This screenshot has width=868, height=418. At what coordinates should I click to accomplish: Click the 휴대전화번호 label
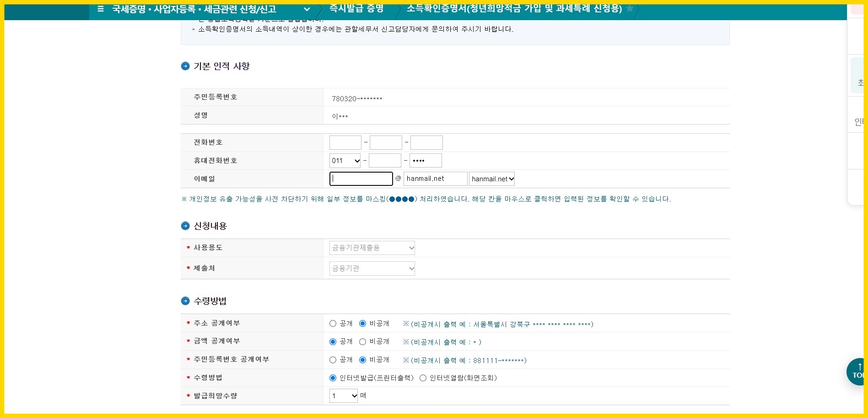tap(216, 161)
